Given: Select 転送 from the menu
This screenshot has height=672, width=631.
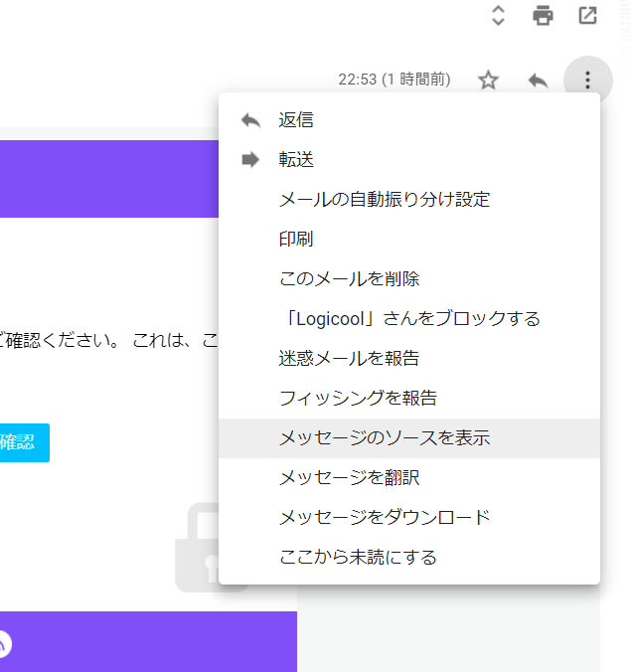Looking at the screenshot, I should click(409, 159).
